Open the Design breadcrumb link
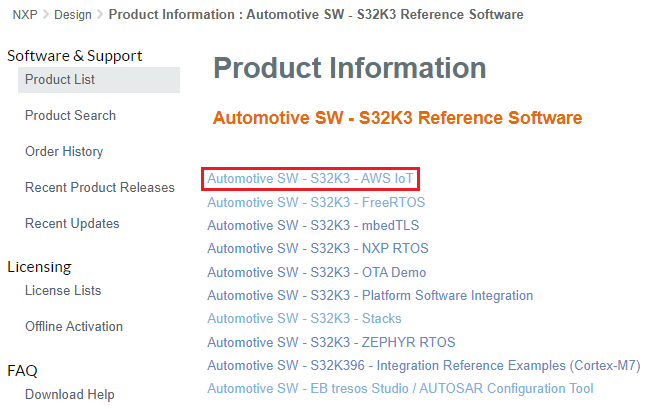This screenshot has width=652, height=409. click(x=74, y=15)
